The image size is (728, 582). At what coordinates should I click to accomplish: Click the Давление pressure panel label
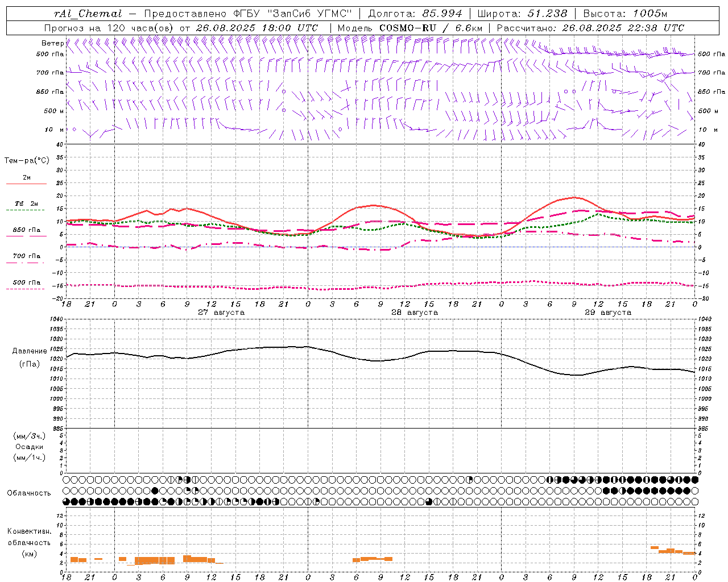pos(29,351)
